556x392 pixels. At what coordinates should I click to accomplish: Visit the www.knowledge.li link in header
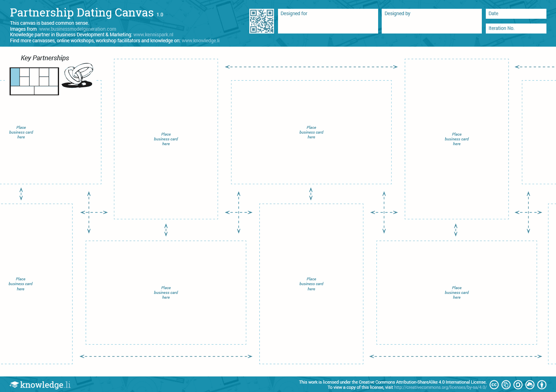[x=200, y=41]
